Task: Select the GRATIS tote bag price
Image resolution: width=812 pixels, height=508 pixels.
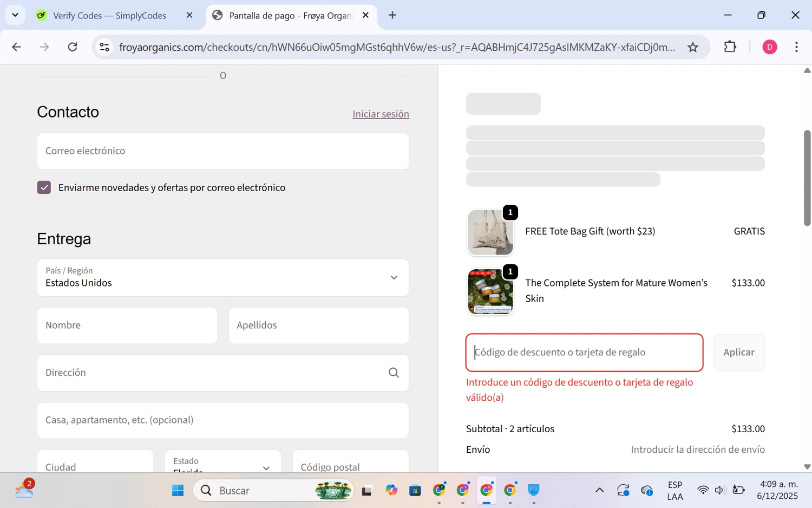Action: (x=749, y=231)
